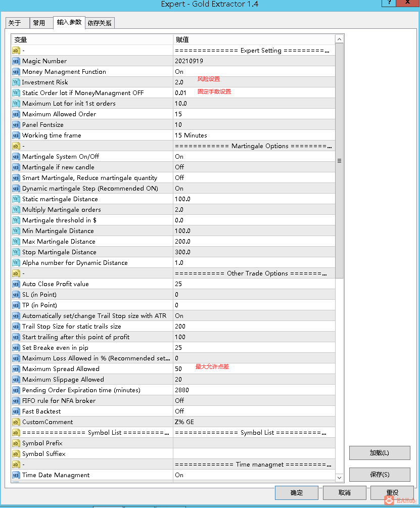Screen dimensions: 420x508
Task: Click the vertical scrollbar thumb
Action: point(339,161)
